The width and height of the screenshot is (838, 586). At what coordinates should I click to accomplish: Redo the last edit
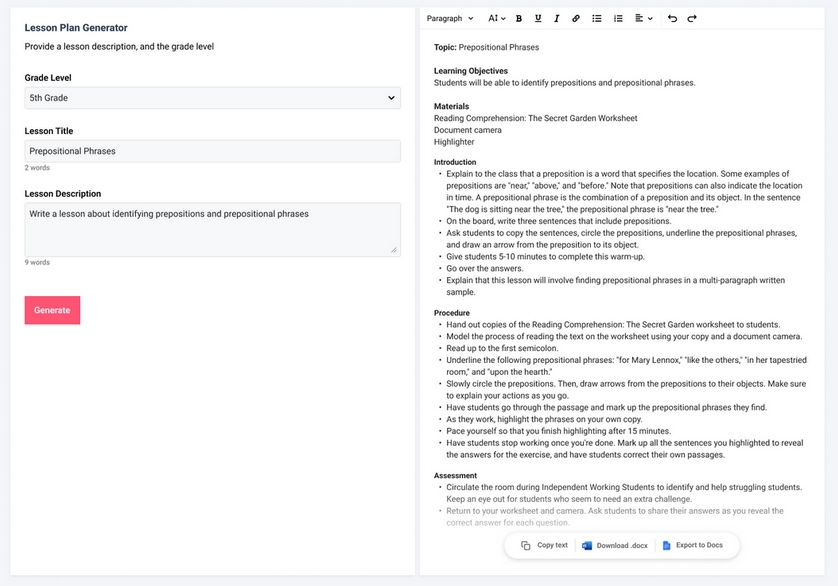(x=692, y=18)
